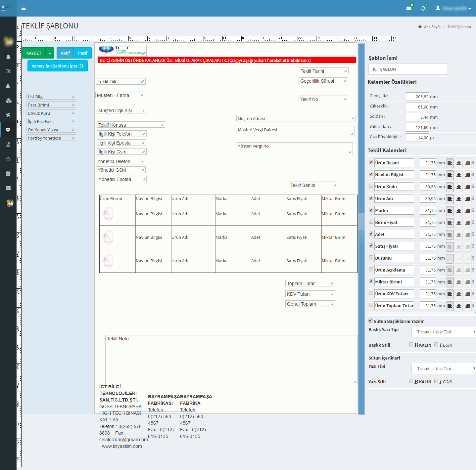476x470 pixels.
Task: Open the Sütun İçerikleri Yazı Tipi dropdown
Action: [x=444, y=368]
